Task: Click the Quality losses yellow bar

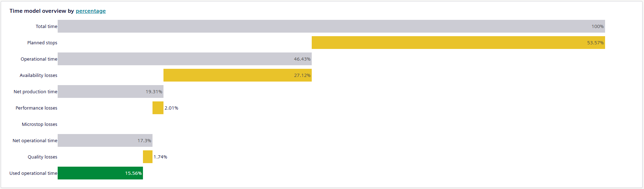Action: [148, 157]
